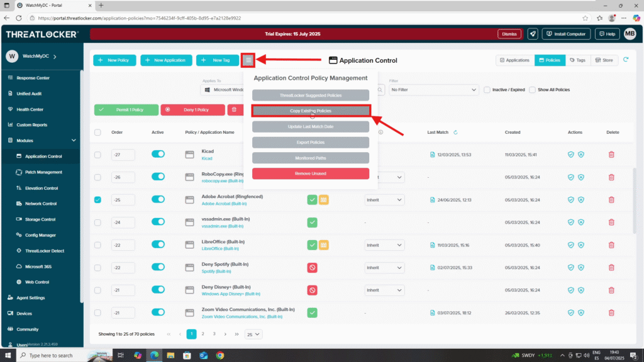Click green permit icon on vssadmin.exe row

(x=312, y=222)
